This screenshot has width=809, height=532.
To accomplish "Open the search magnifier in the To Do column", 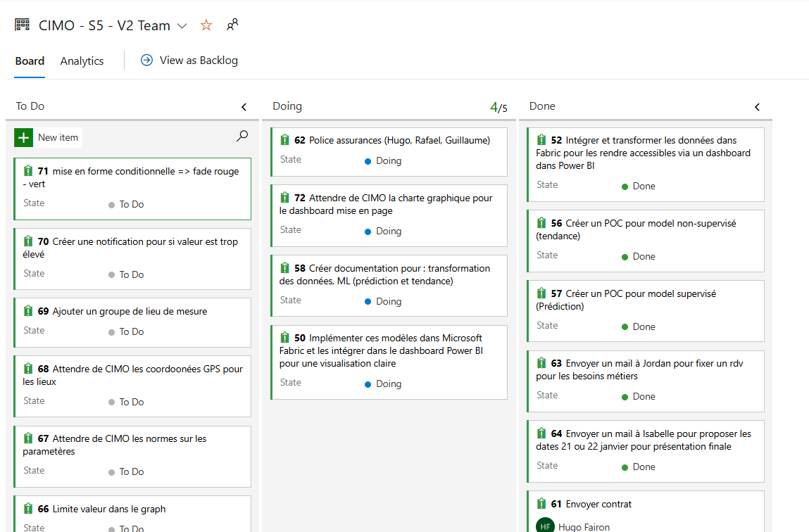I will [242, 137].
